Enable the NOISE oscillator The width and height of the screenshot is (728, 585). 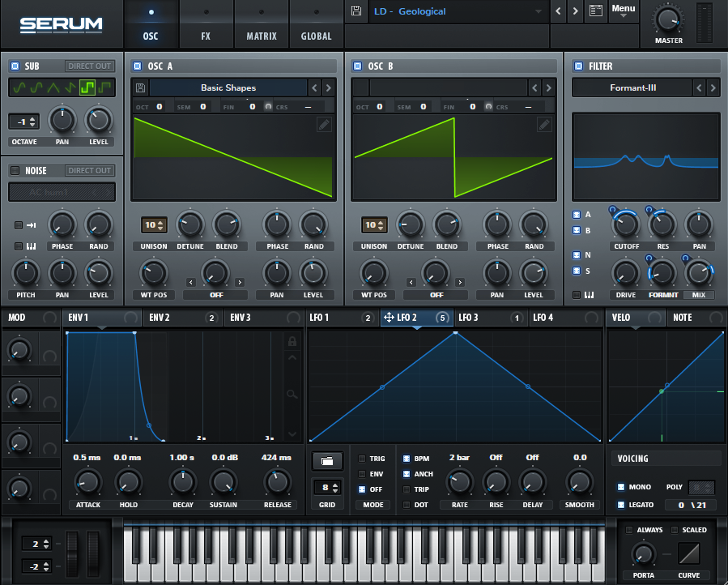point(15,170)
